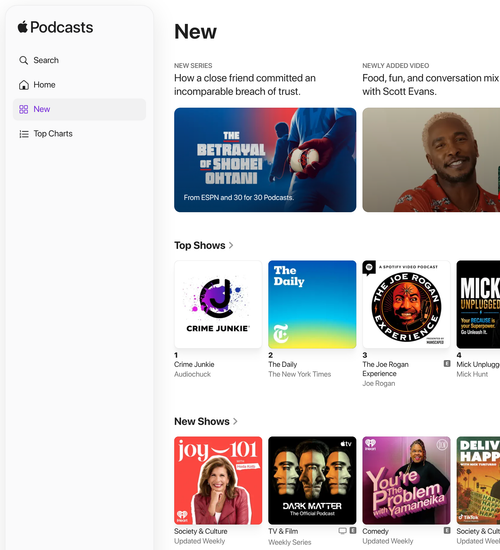Click Mick Unplugged title text
500x550 pixels.
pyautogui.click(x=478, y=364)
